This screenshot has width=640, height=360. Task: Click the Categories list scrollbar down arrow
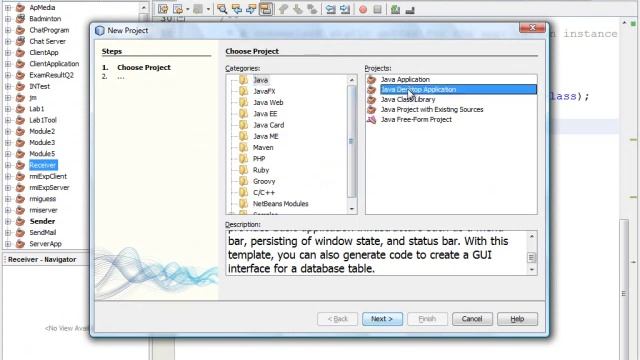point(352,209)
